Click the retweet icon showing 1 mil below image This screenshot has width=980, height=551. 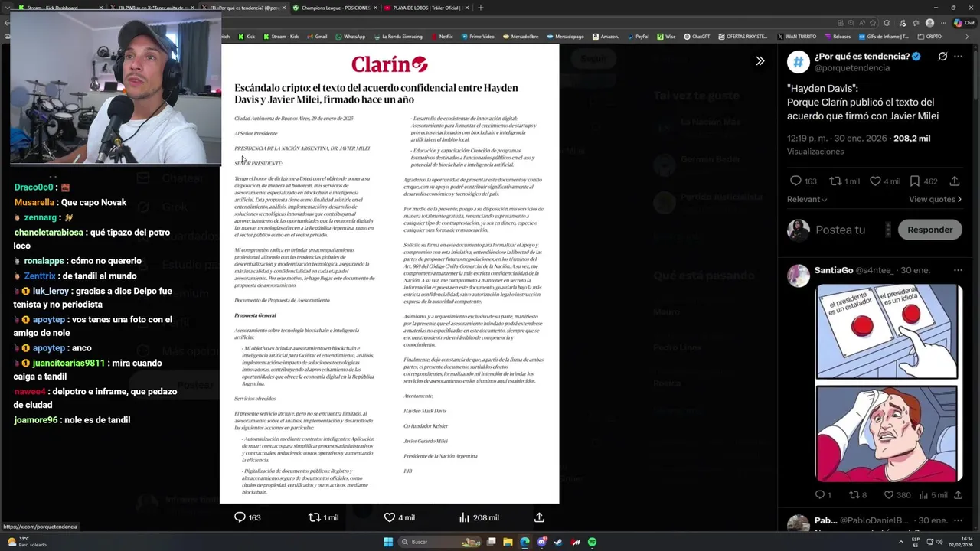coord(314,517)
